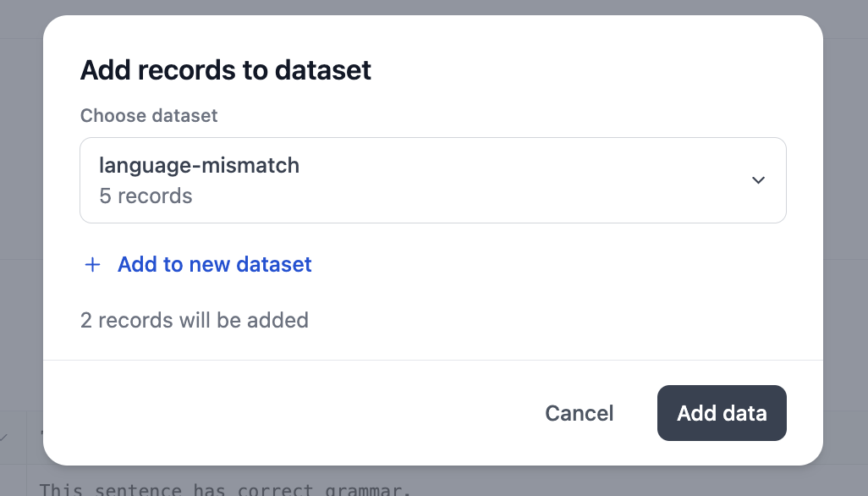This screenshot has width=868, height=496.
Task: Click the 'Add records to dataset' heading
Action: point(225,69)
